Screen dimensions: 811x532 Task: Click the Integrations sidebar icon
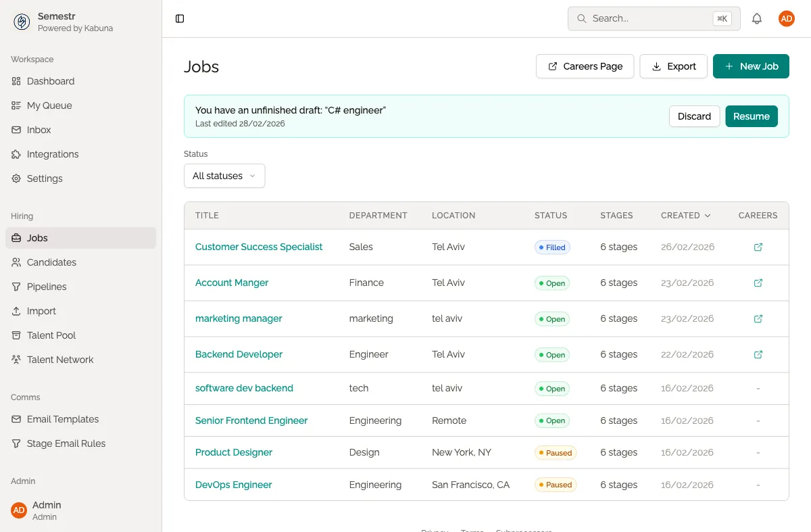(16, 154)
